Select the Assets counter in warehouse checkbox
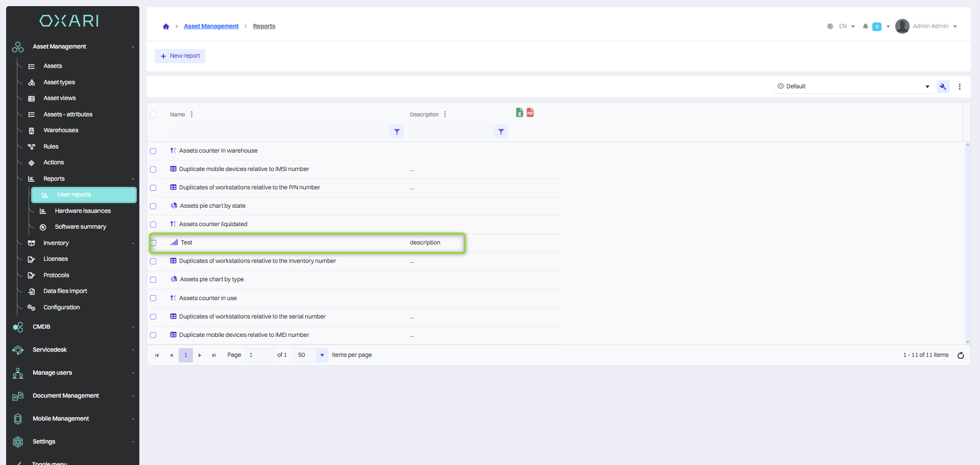 pos(153,151)
